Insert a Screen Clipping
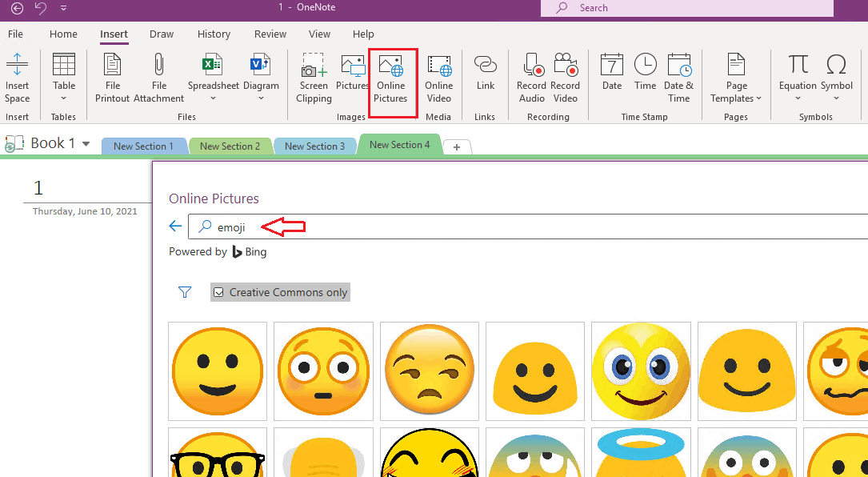This screenshot has height=477, width=868. [x=313, y=77]
